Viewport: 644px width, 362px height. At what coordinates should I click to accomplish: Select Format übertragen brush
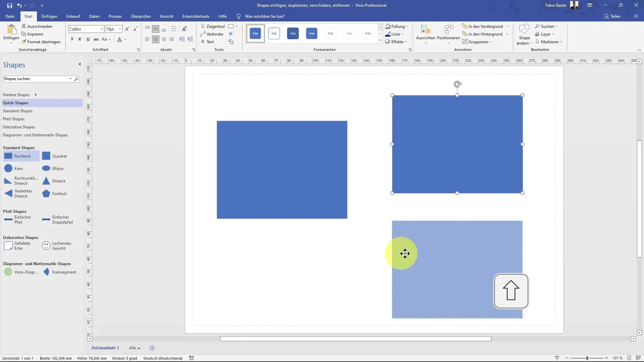[41, 42]
